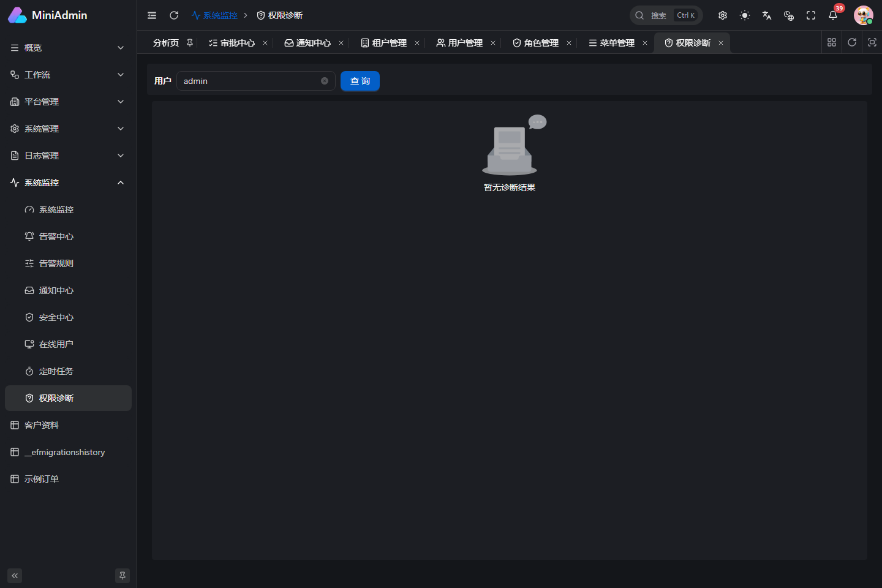Close the 角色管理 tab
882x588 pixels.
click(569, 43)
